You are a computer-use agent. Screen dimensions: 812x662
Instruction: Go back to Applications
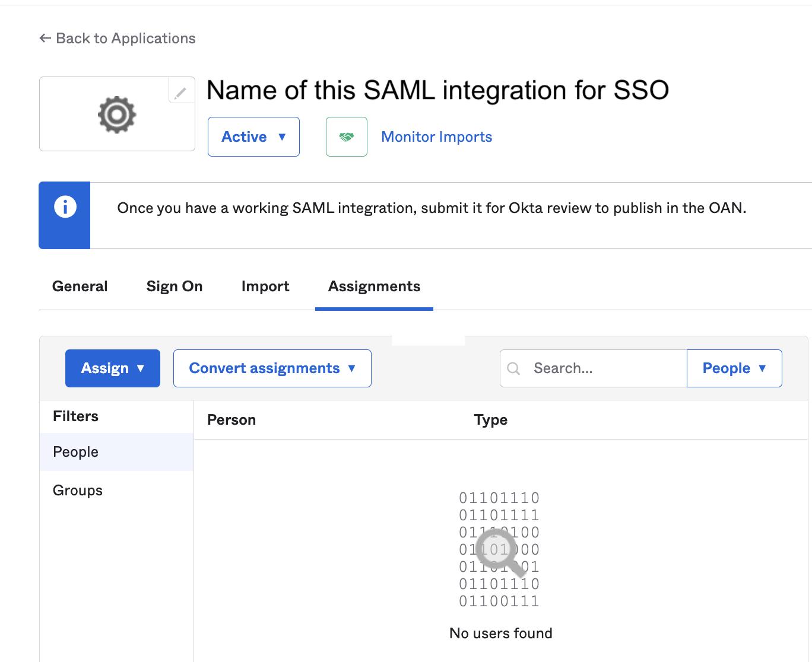click(x=118, y=39)
